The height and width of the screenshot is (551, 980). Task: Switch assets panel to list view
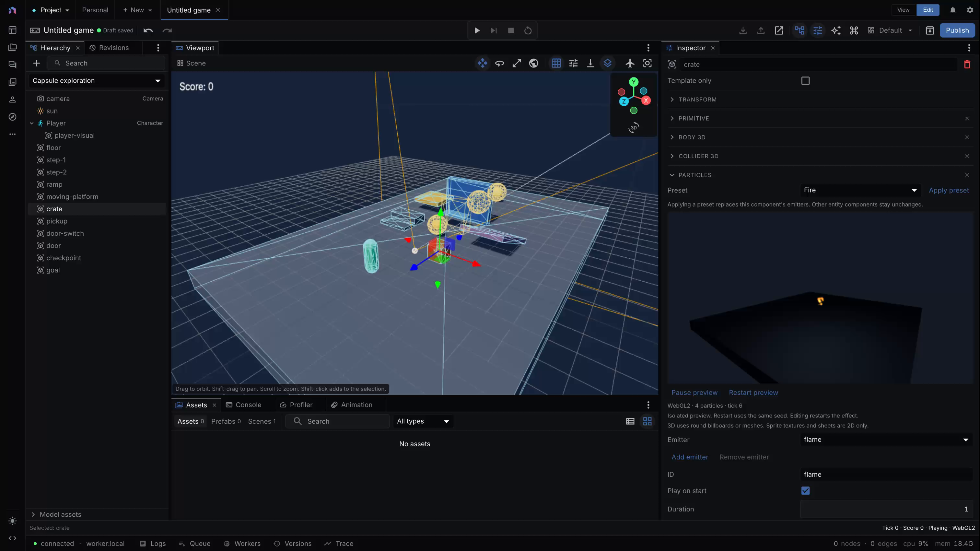630,421
